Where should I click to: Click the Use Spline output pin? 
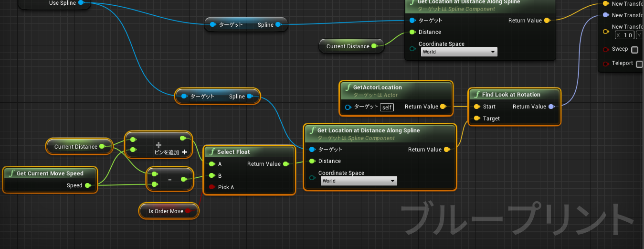click(81, 3)
